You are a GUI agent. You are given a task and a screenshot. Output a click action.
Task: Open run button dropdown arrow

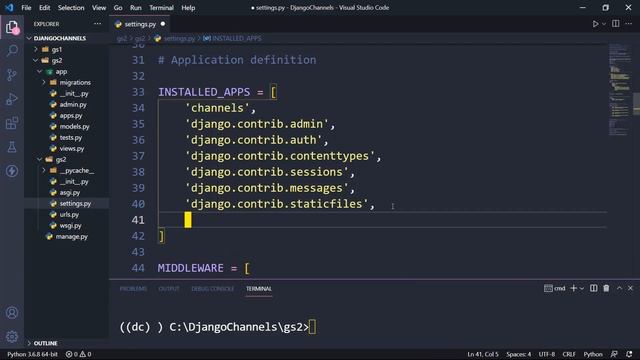pyautogui.click(x=604, y=24)
